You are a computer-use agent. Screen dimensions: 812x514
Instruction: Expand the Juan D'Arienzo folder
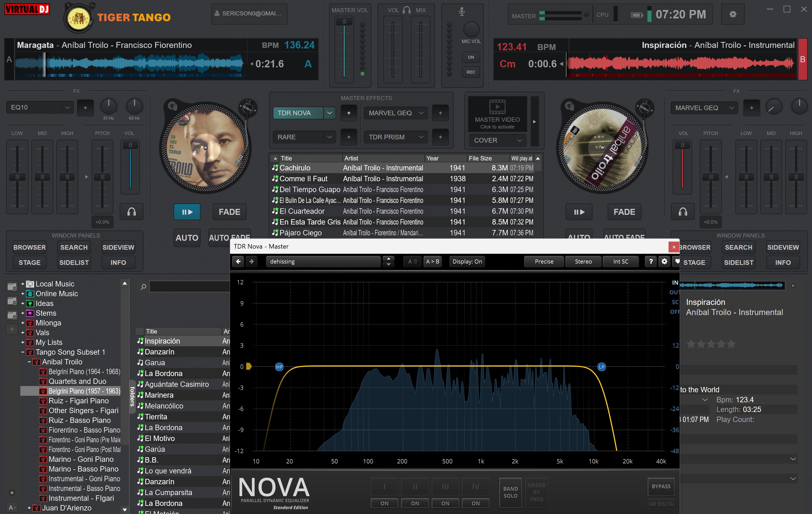(29, 508)
